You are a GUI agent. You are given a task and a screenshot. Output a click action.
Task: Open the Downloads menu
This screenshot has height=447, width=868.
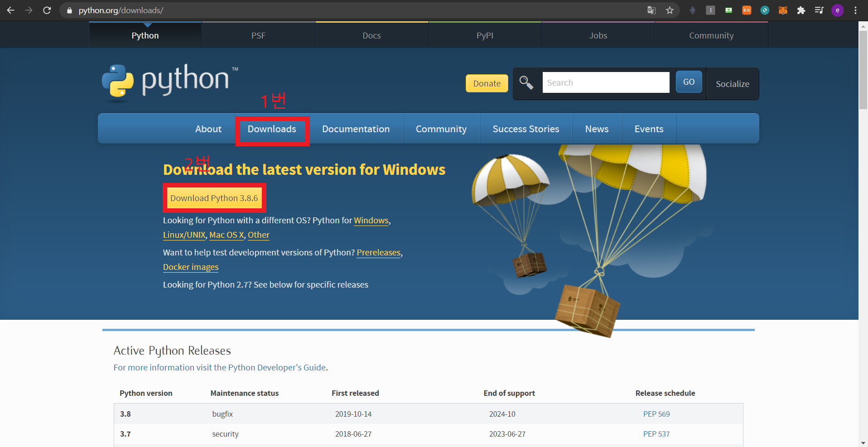tap(272, 129)
